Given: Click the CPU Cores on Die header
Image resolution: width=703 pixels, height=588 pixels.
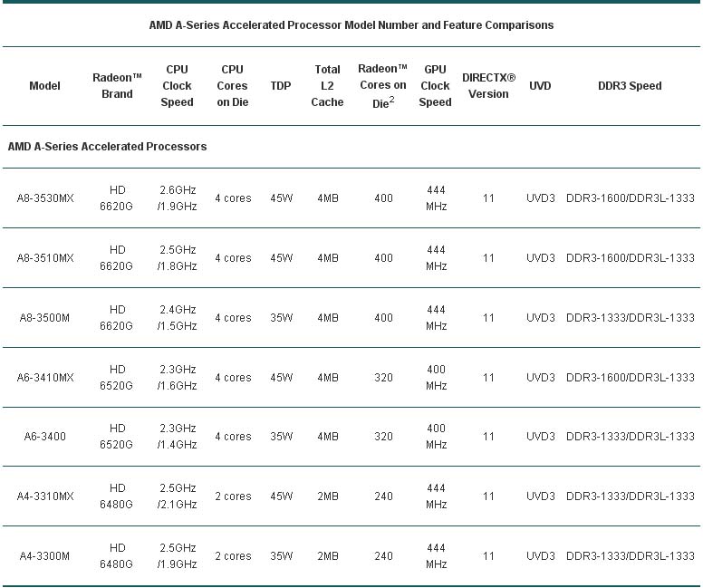Looking at the screenshot, I should pyautogui.click(x=232, y=86).
